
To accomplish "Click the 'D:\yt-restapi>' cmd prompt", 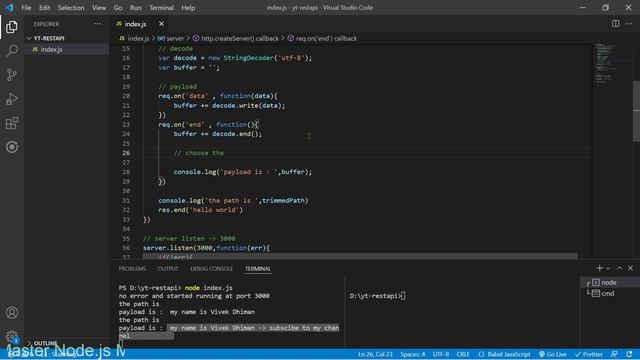I will [x=375, y=296].
